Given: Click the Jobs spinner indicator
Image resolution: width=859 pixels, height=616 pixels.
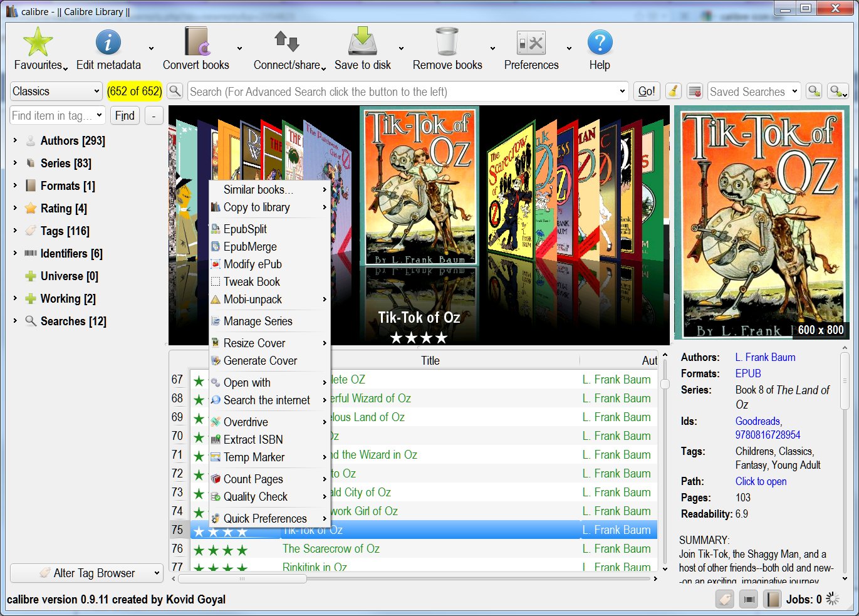Looking at the screenshot, I should (x=833, y=600).
